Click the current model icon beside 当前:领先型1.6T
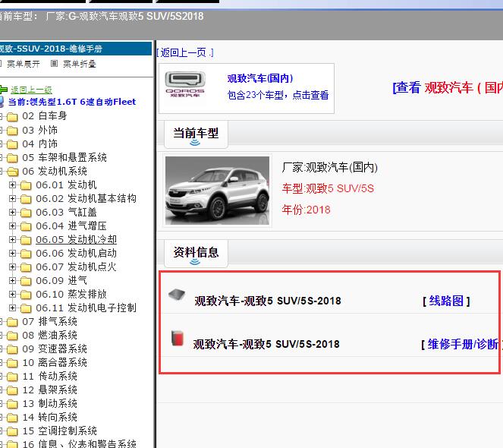503x448 pixels. tap(2, 102)
